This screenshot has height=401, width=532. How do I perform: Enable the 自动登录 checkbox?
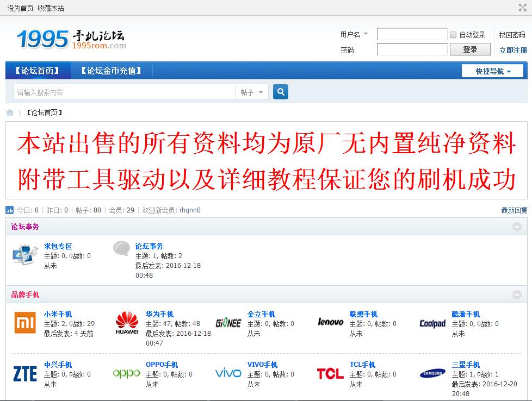(x=453, y=35)
